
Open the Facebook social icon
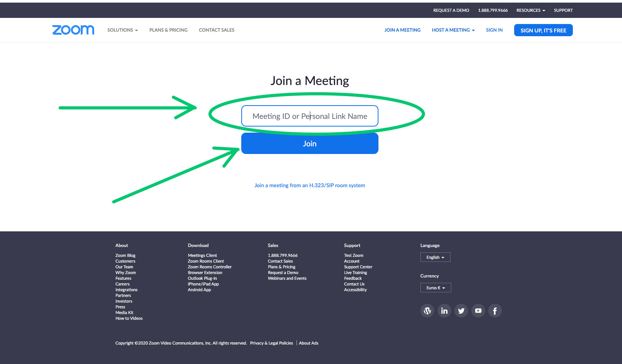pos(495,311)
